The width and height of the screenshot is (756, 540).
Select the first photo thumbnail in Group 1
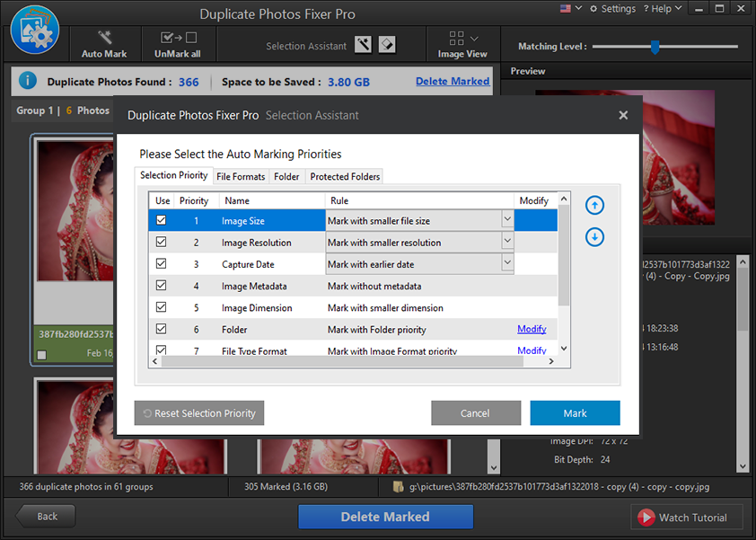pos(75,210)
